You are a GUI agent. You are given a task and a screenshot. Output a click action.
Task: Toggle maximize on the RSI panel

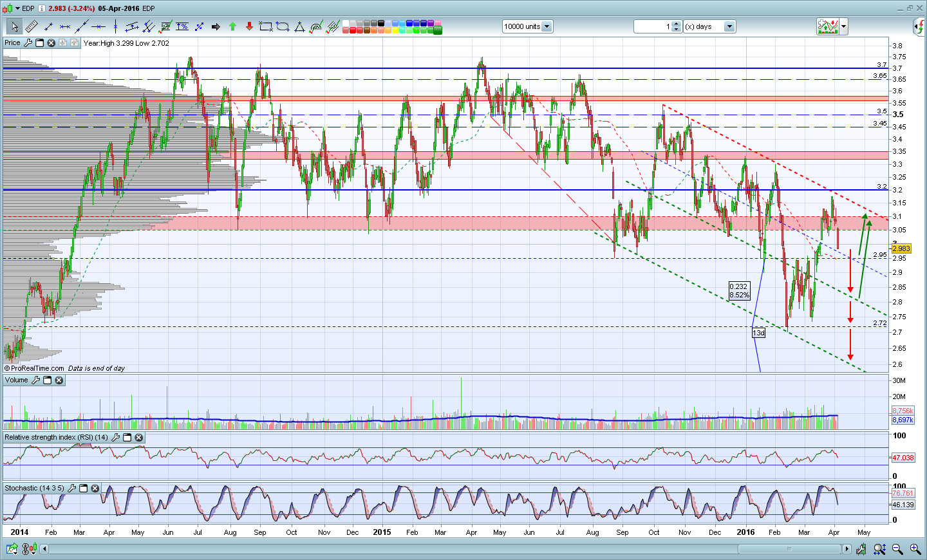(127, 438)
